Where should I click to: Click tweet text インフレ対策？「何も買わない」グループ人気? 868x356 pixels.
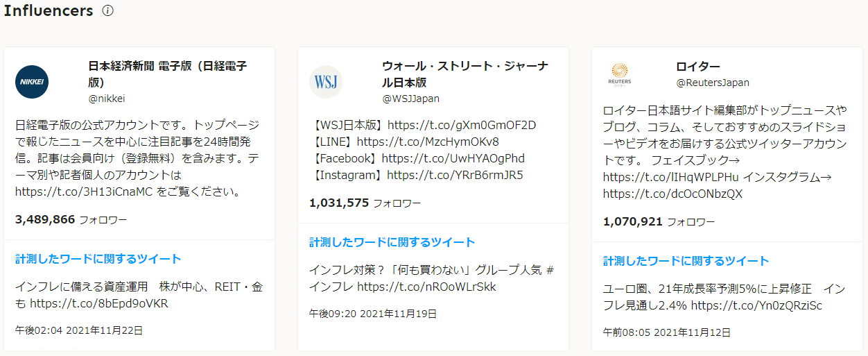click(426, 270)
